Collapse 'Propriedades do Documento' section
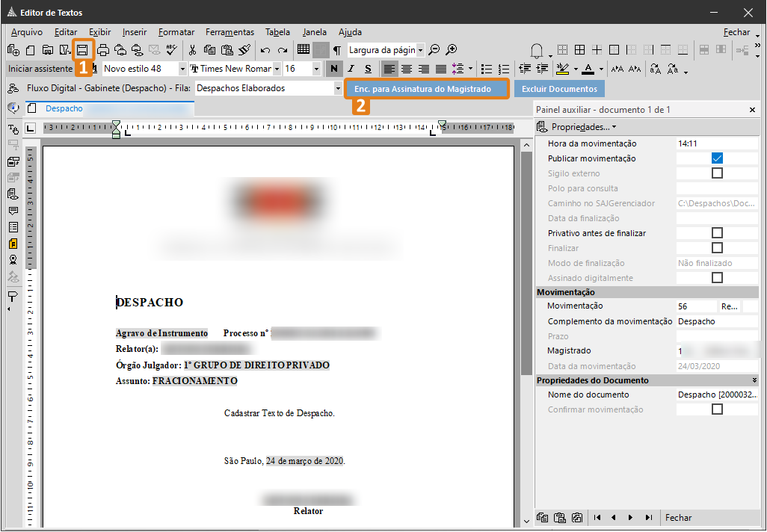767x532 pixels. (754, 380)
